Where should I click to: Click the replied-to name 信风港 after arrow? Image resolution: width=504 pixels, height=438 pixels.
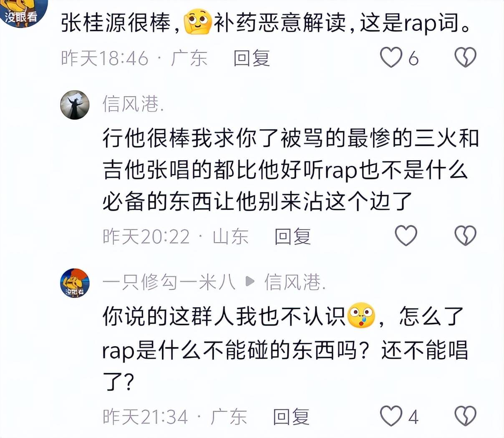[295, 282]
